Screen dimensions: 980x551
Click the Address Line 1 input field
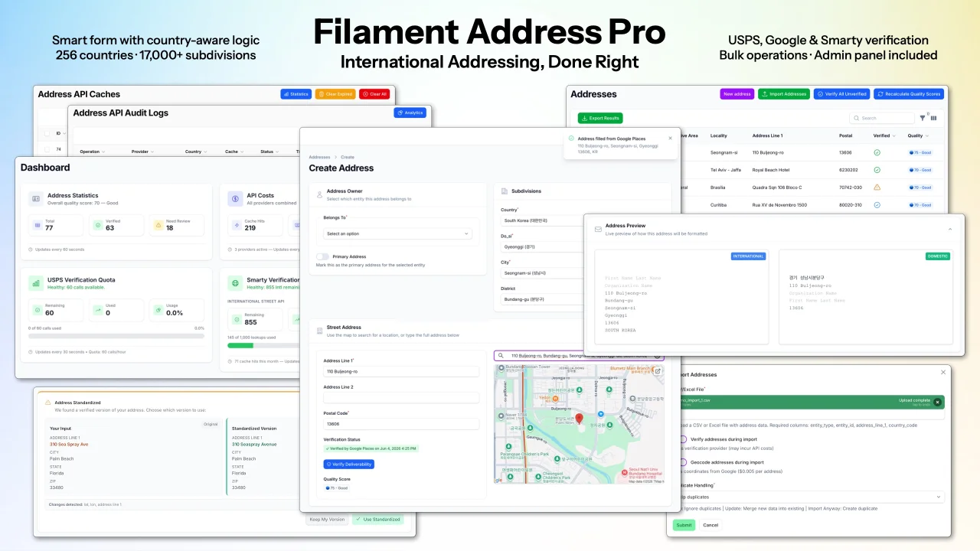(401, 371)
